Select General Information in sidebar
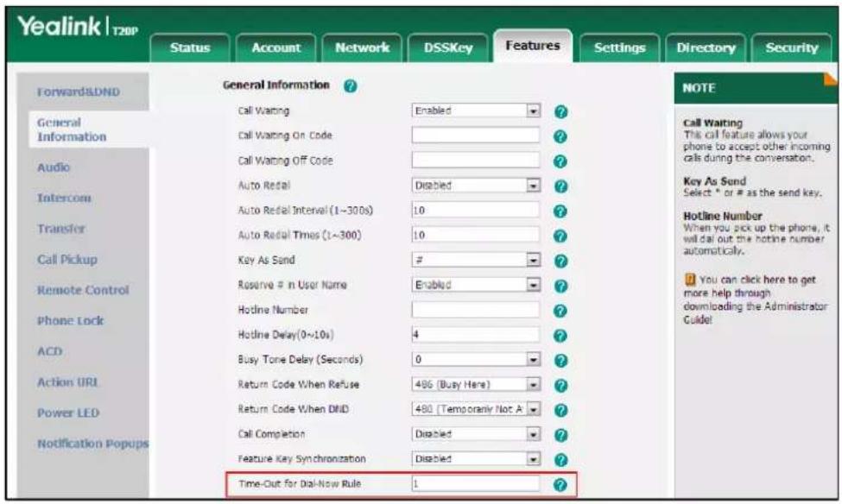Viewport: 842px width, 504px height. 72,129
